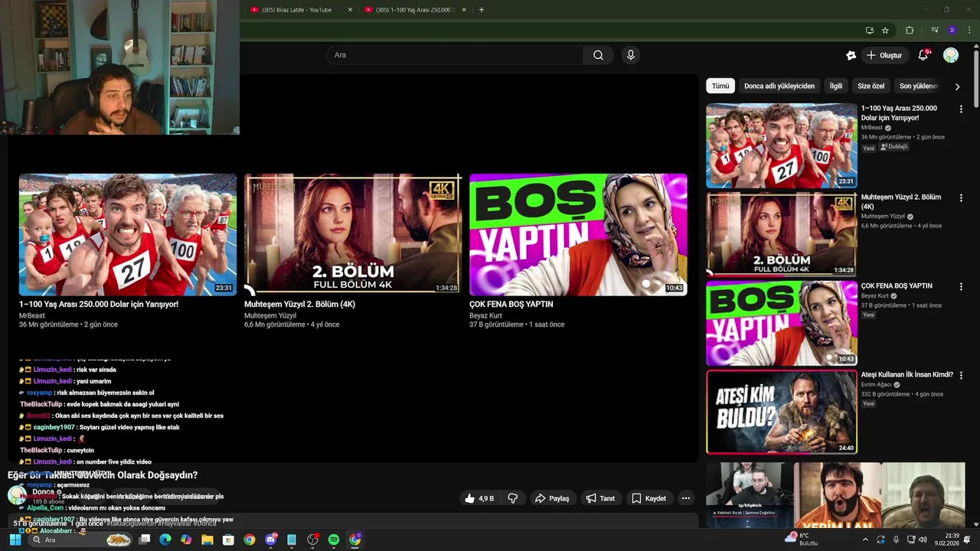The image size is (980, 551).
Task: Select the Son yüklenen chip
Action: click(x=919, y=86)
